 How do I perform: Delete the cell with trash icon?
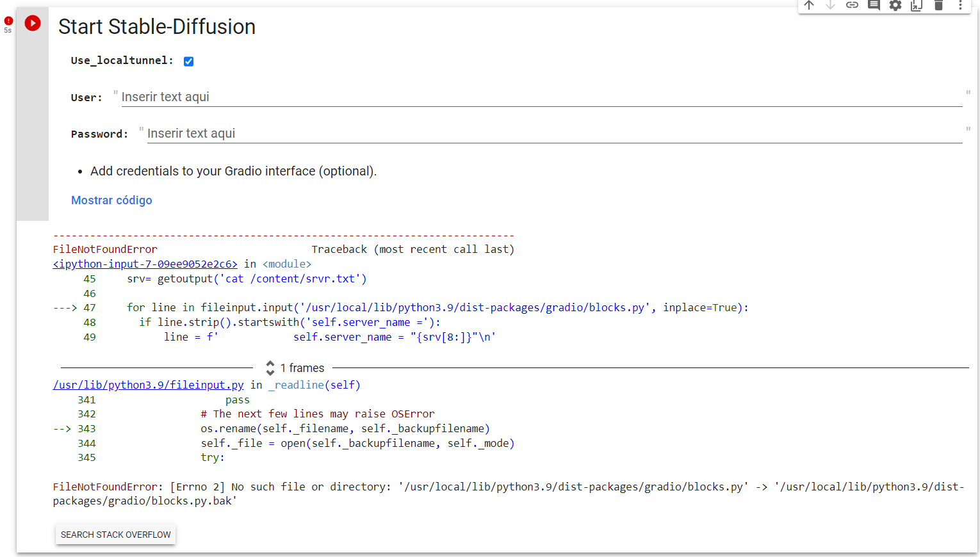click(x=938, y=5)
